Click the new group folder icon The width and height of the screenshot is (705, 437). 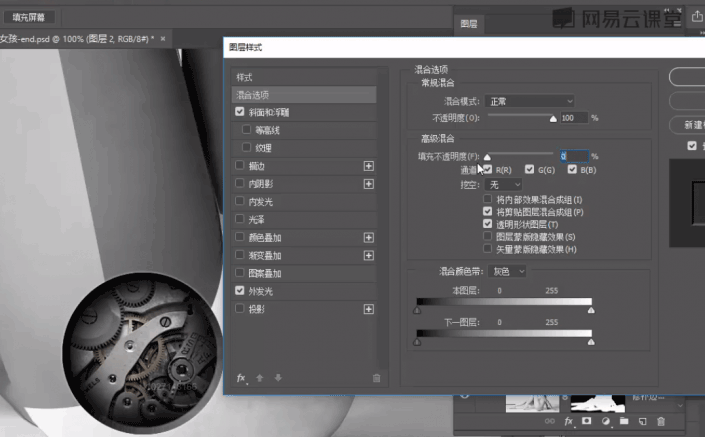click(624, 421)
